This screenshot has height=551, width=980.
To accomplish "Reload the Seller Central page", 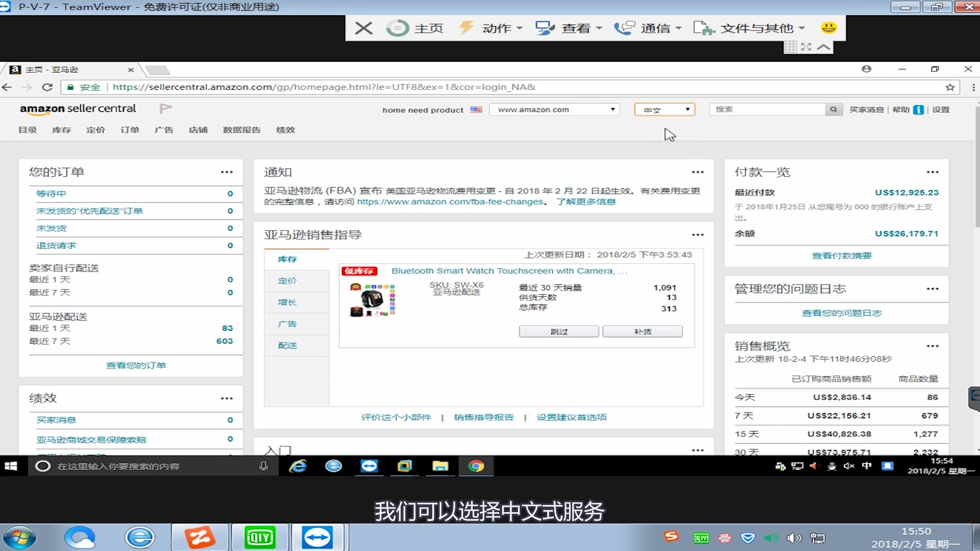I will (47, 87).
